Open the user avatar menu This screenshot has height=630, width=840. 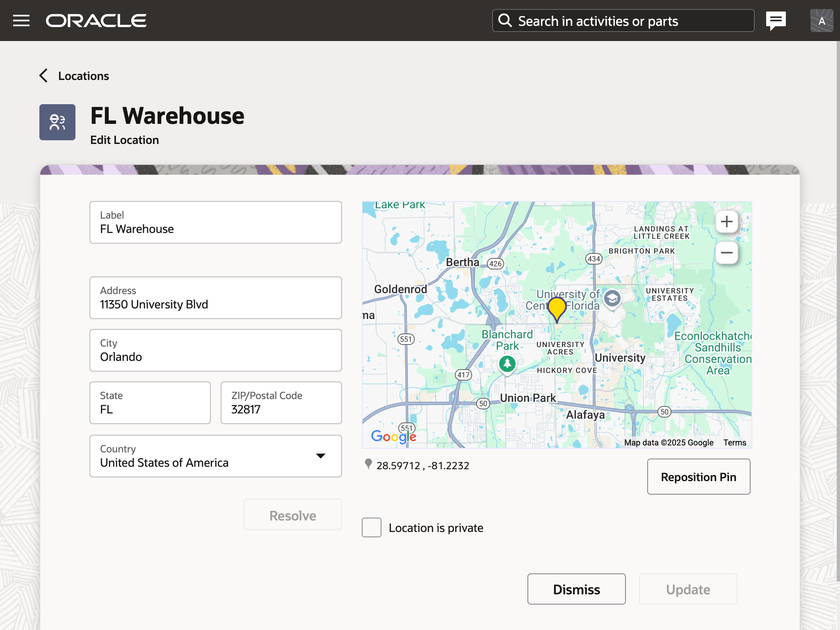(x=822, y=21)
